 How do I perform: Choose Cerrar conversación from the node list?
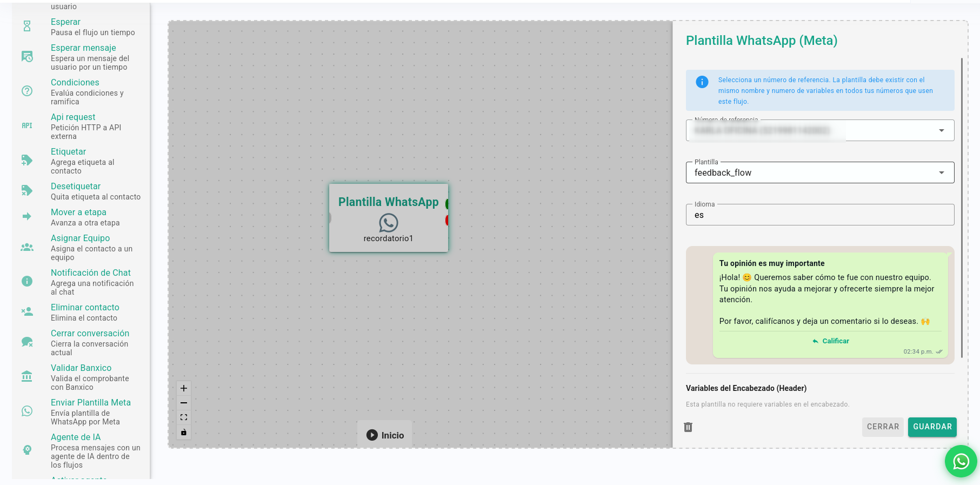90,334
